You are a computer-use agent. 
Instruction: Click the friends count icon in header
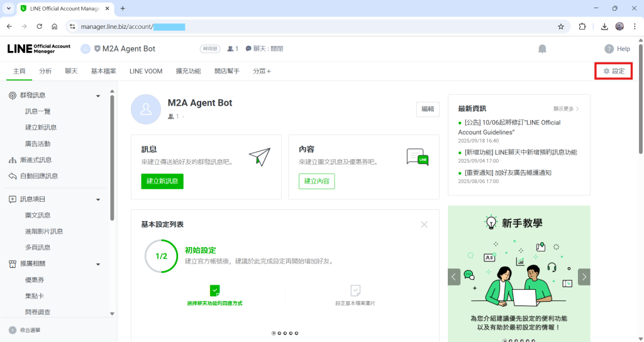[x=230, y=49]
